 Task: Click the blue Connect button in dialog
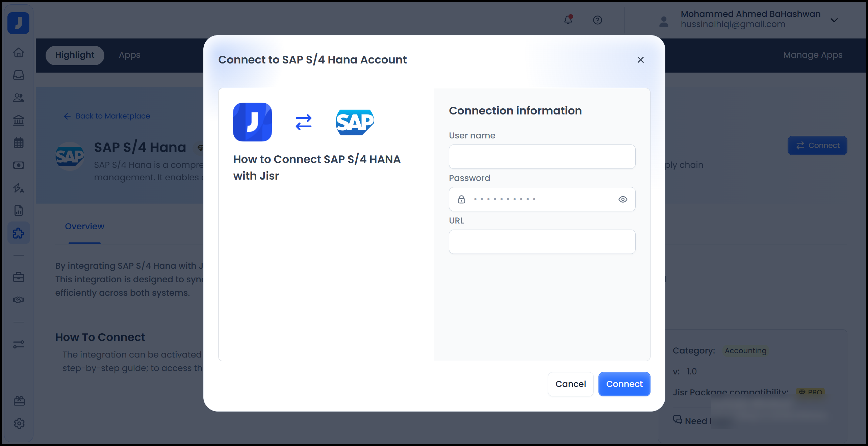(x=624, y=384)
